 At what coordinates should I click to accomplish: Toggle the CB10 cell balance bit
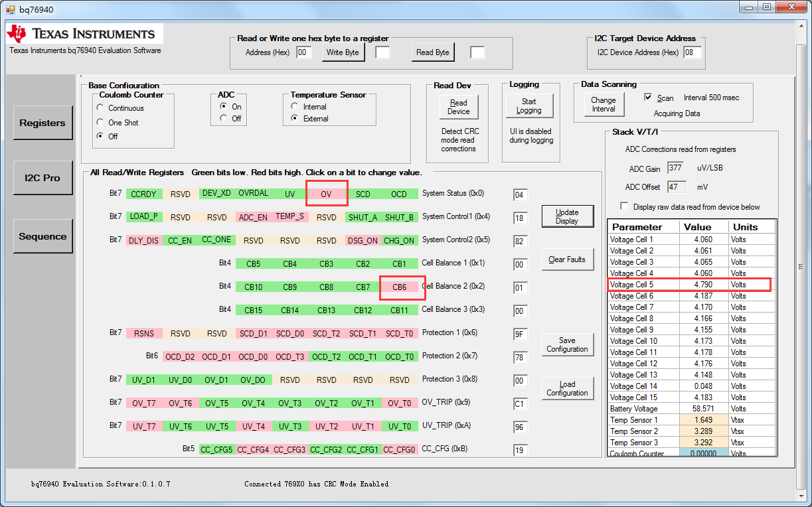[254, 287]
